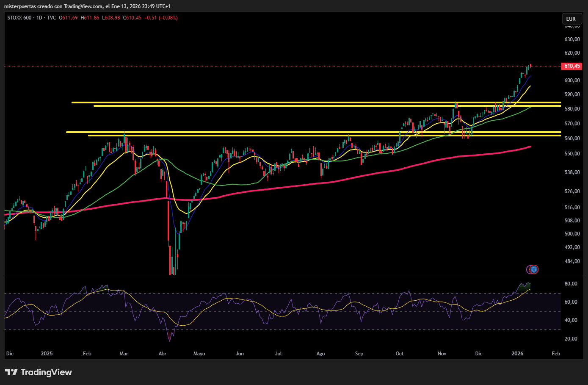Open the event marker icon above the RSI pane
This screenshot has height=385, width=588.
click(x=534, y=269)
